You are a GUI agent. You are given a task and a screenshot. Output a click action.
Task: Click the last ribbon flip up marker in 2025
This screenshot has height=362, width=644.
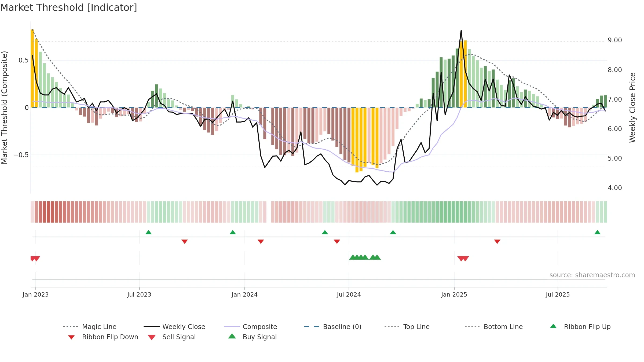pos(597,232)
